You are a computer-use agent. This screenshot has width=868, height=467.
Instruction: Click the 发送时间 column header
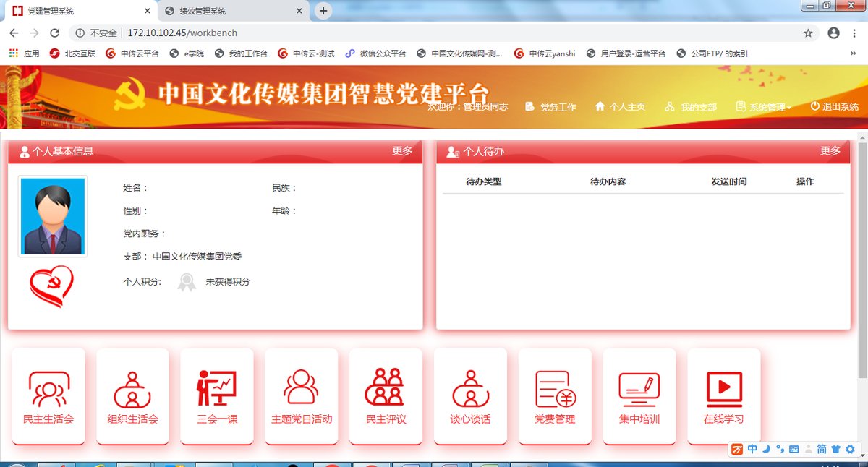point(729,181)
